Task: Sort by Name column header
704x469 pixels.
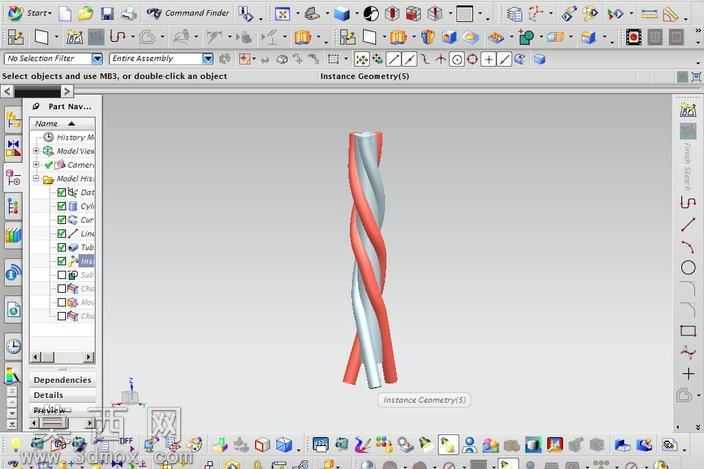Action: pos(62,123)
